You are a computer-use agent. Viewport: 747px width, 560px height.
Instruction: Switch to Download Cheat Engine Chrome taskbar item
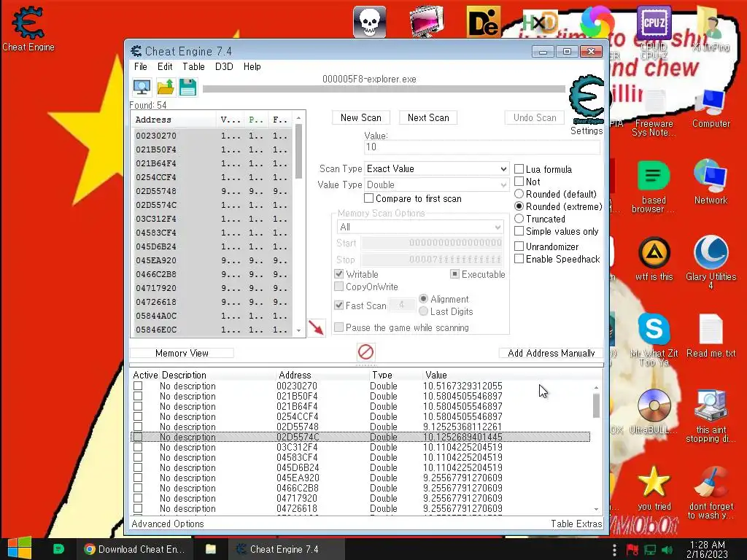134,549
